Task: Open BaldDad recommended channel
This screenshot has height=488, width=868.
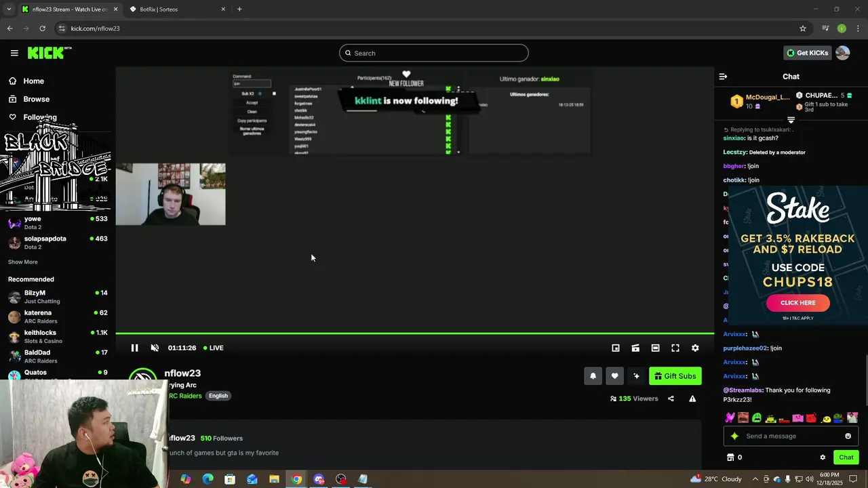Action: click(58, 357)
